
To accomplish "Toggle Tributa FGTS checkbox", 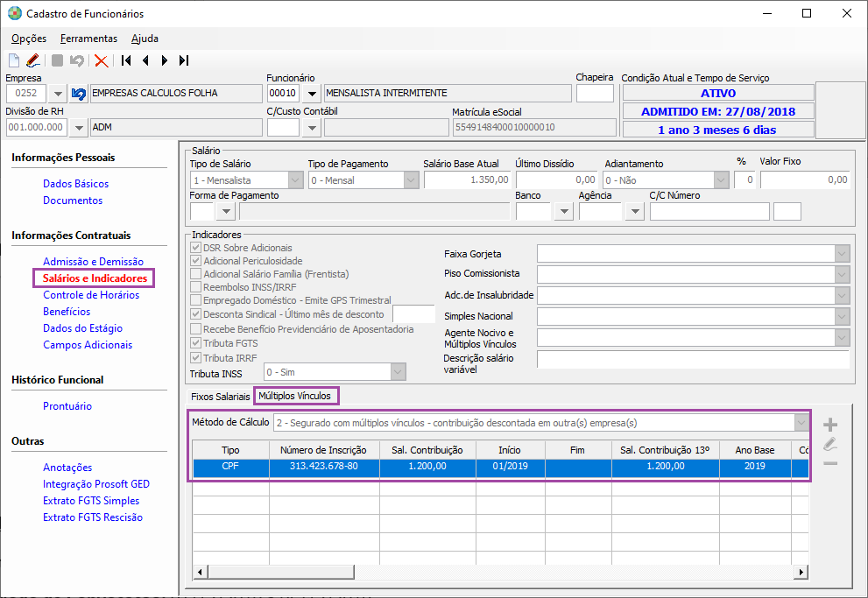I will coord(195,343).
